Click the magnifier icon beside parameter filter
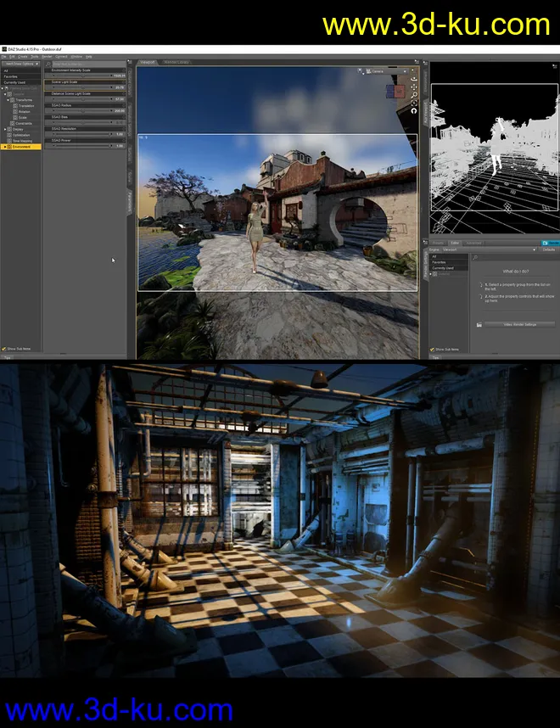 48,64
